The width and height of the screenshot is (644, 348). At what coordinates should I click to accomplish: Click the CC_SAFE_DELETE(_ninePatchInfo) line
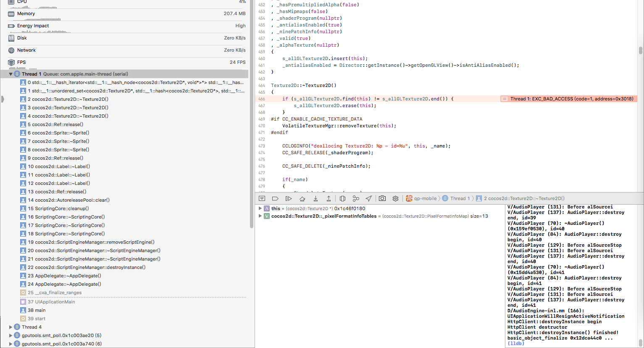(326, 166)
